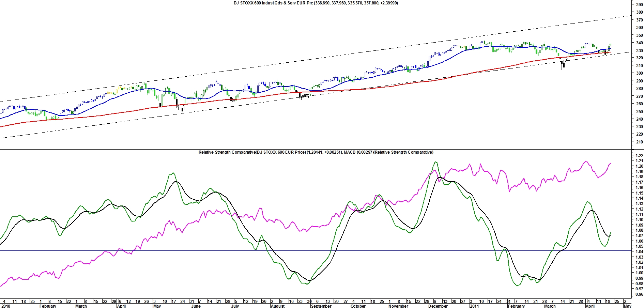Click the 2011 year label on the time axis
644x308 pixels.
474,306
